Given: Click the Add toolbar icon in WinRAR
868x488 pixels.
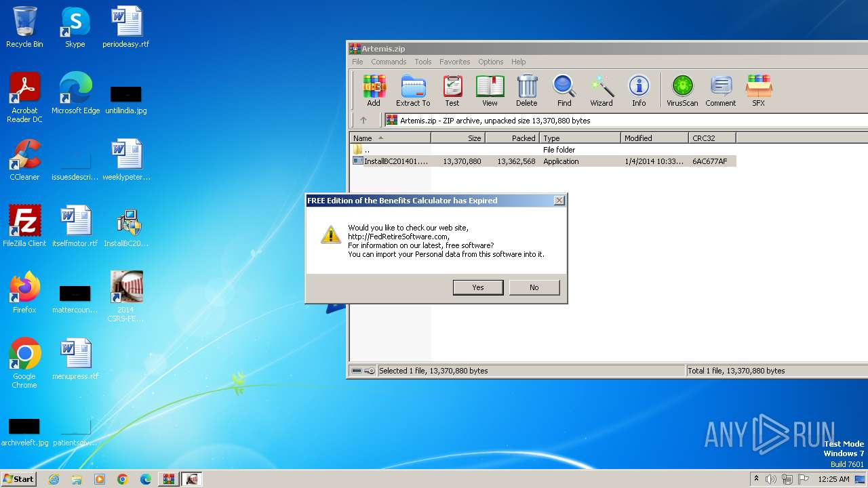Looking at the screenshot, I should [x=374, y=91].
